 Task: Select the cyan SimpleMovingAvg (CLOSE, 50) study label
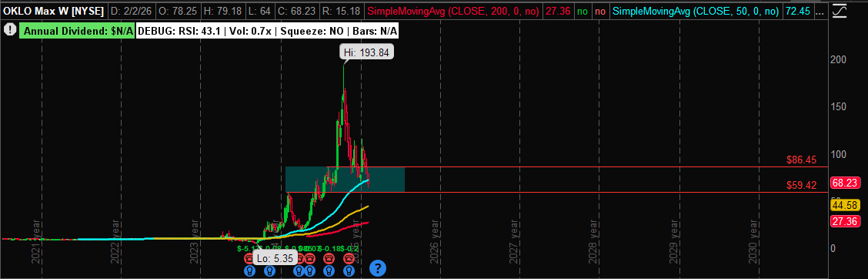[x=696, y=11]
